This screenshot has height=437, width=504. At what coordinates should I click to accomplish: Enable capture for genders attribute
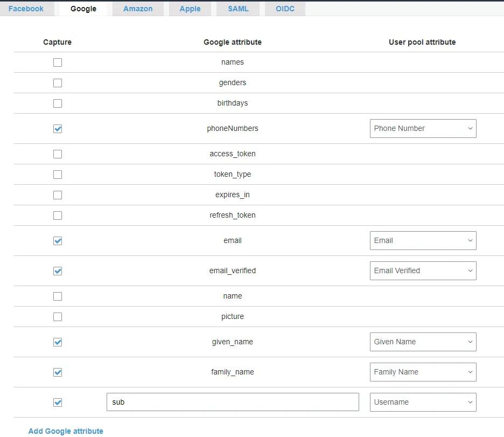pos(58,83)
